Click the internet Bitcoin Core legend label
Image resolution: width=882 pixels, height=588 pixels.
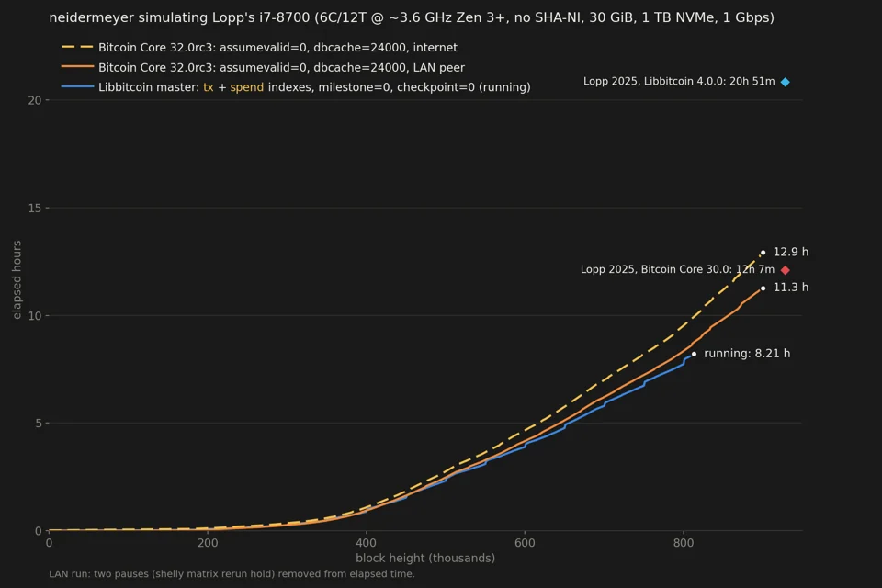[277, 48]
